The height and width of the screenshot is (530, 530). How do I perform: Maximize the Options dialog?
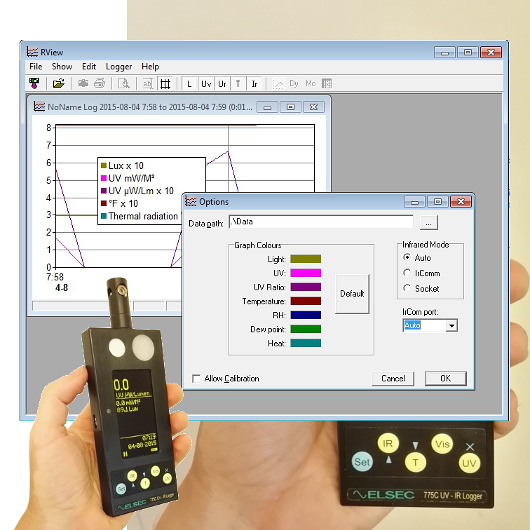(438, 202)
